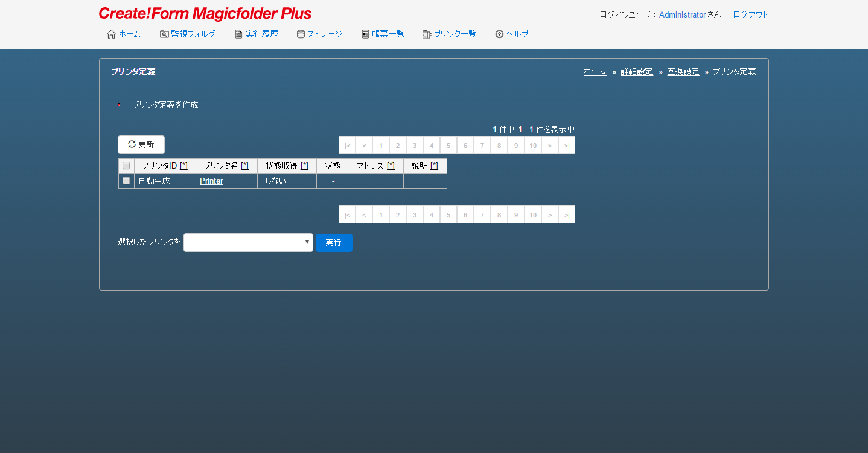Sort by アドレス using its [*] link
Viewport: 868px width, 453px height.
391,165
